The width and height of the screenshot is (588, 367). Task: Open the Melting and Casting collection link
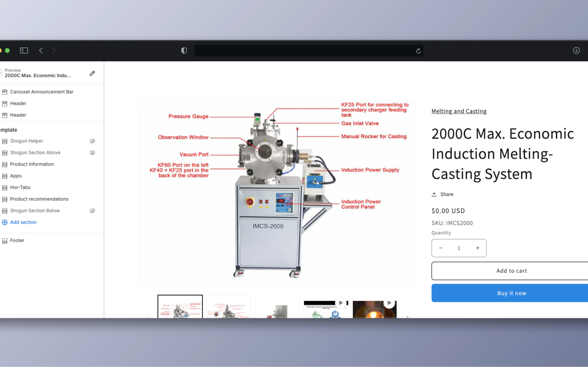[x=459, y=111]
